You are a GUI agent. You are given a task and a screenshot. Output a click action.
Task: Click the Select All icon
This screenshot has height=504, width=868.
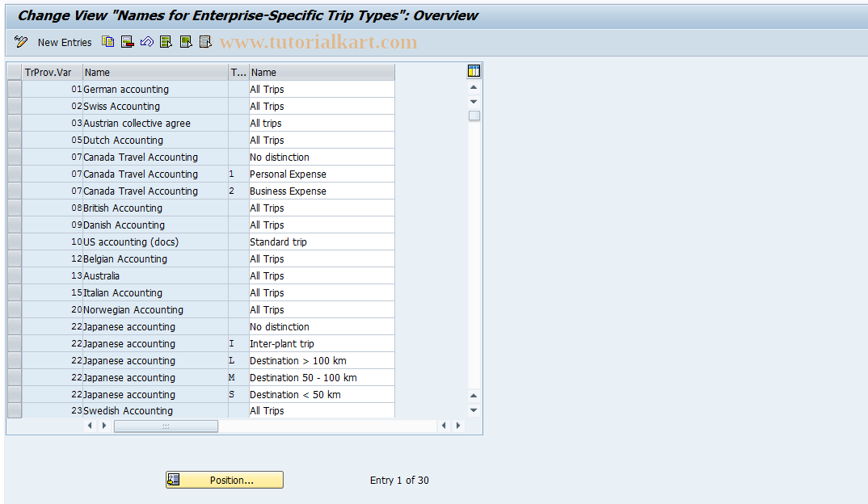coord(166,41)
